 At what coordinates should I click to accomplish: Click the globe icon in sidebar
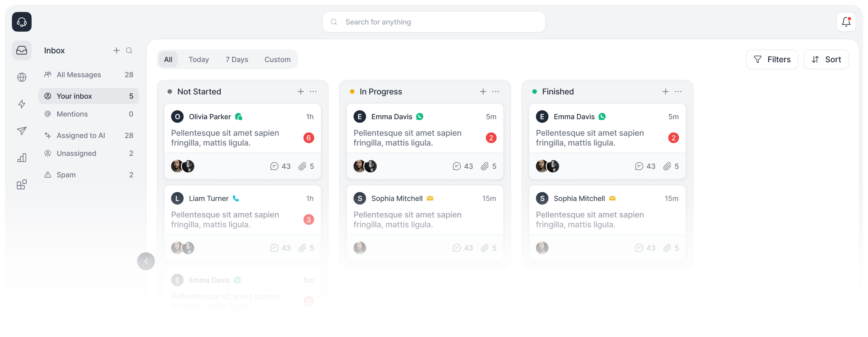22,77
